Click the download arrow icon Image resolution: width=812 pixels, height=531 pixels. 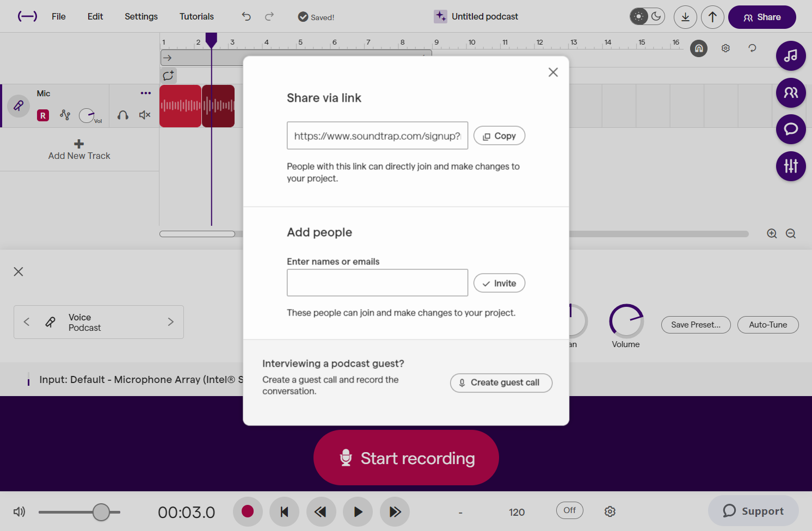[685, 17]
